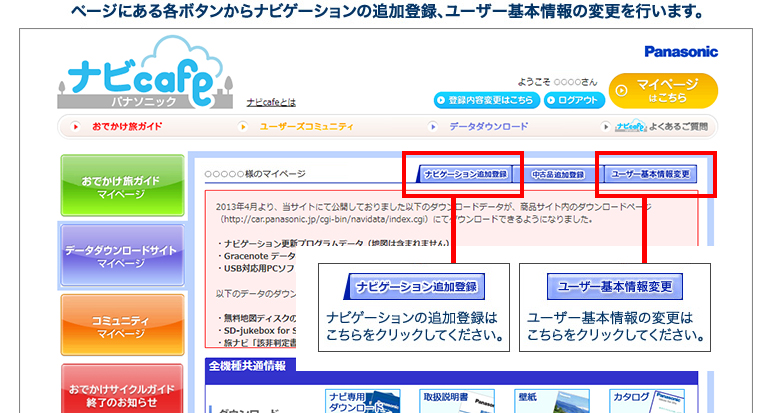Viewport: 770px width, 413px height.
Task: Click the ナビcafe logo
Action: click(145, 73)
